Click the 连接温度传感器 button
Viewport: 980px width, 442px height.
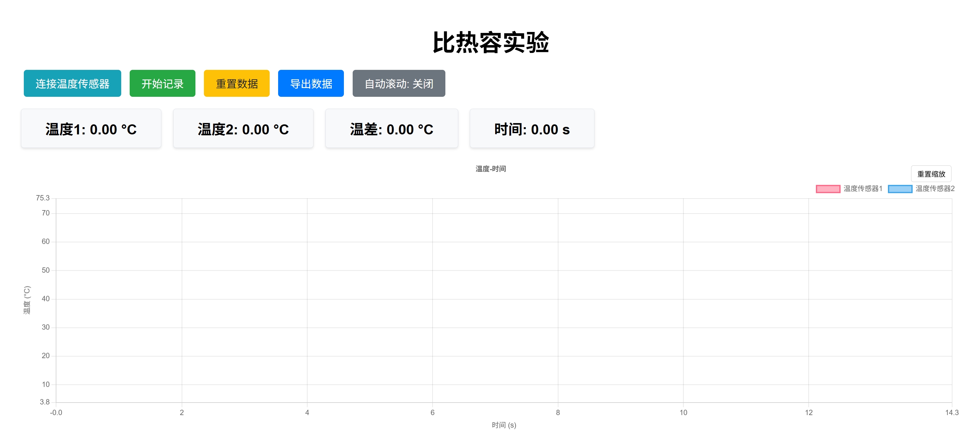point(72,83)
